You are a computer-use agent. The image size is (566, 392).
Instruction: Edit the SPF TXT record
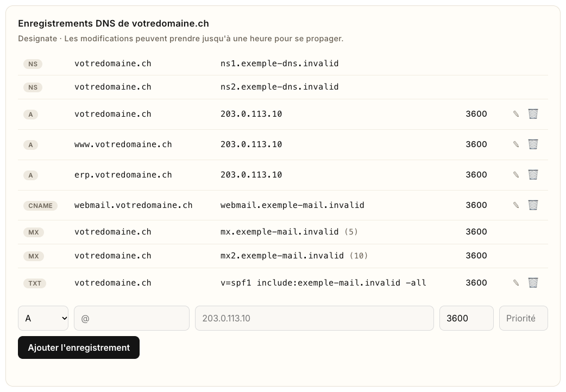click(x=516, y=283)
